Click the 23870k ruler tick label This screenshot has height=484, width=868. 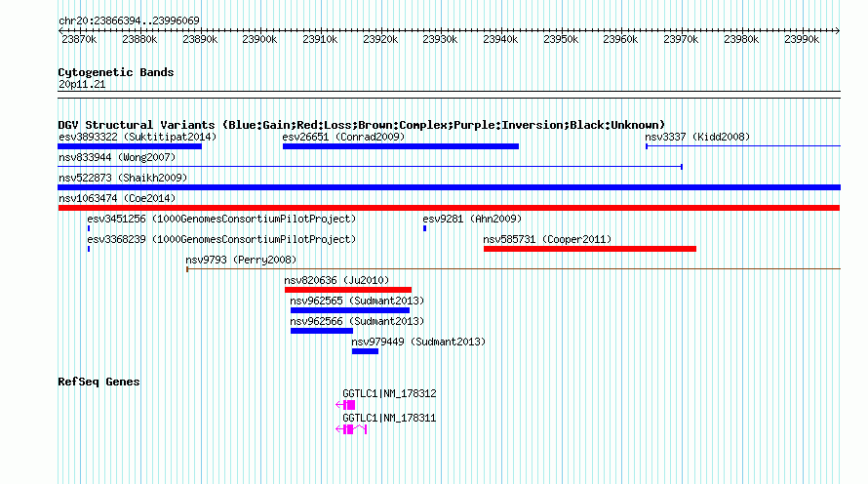point(79,39)
